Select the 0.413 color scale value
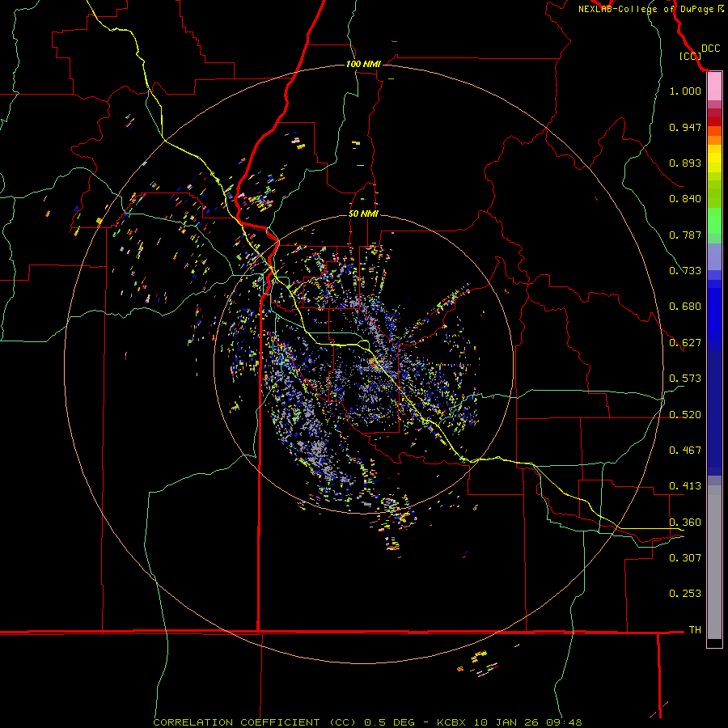The image size is (728, 728). point(685,486)
